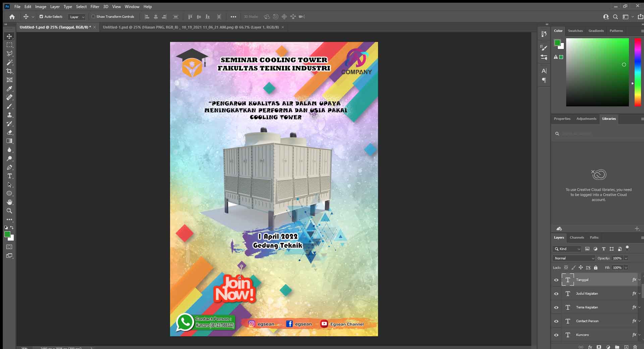
Task: Select the Rectangular Marquee tool
Action: point(9,45)
